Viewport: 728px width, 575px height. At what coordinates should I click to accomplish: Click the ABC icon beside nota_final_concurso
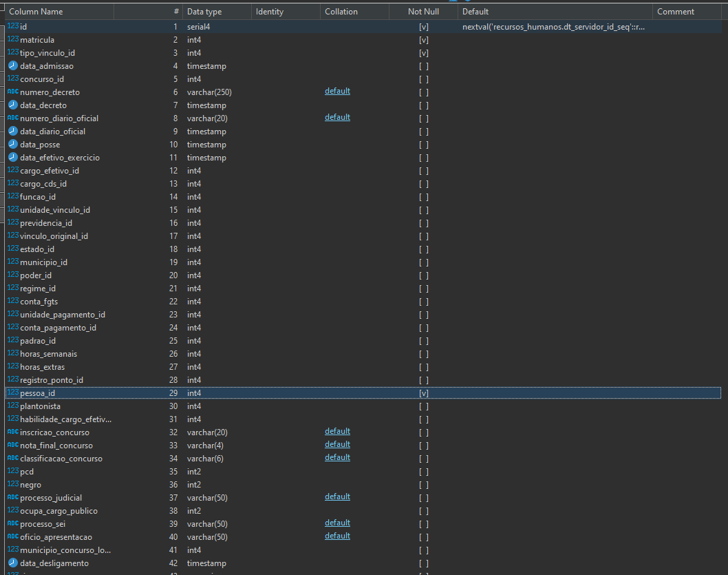(x=13, y=445)
